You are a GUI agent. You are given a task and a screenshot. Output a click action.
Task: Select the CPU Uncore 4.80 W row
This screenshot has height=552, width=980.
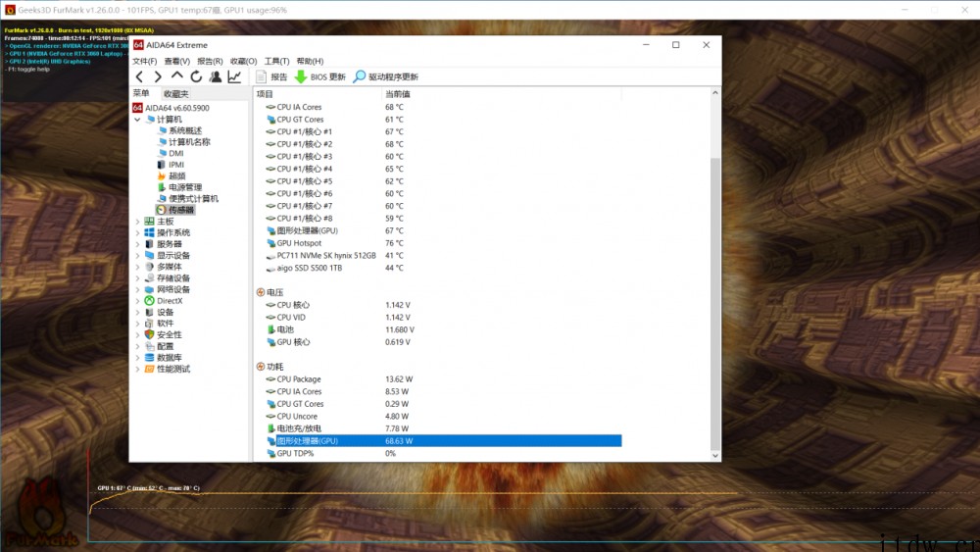click(438, 417)
